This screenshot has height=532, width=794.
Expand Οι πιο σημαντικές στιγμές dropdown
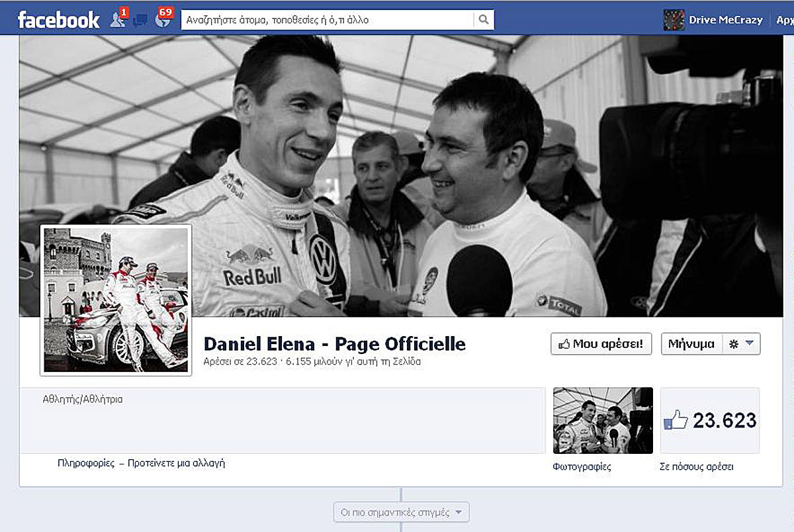[402, 512]
